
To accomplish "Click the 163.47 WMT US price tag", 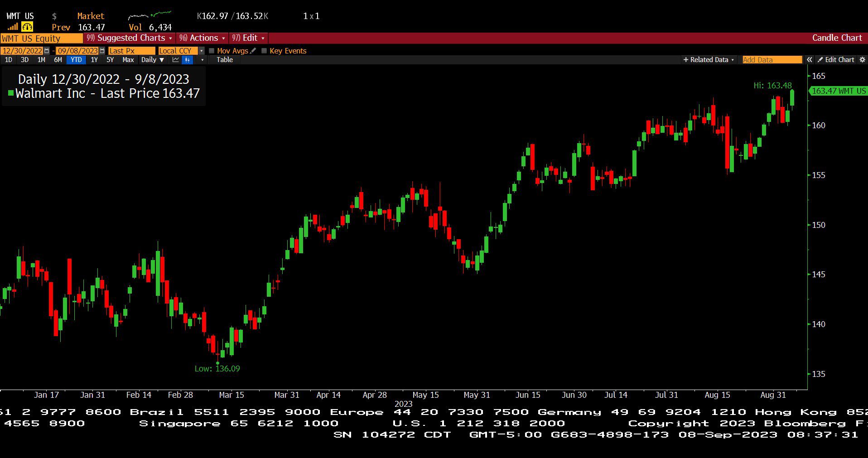I will coord(838,91).
